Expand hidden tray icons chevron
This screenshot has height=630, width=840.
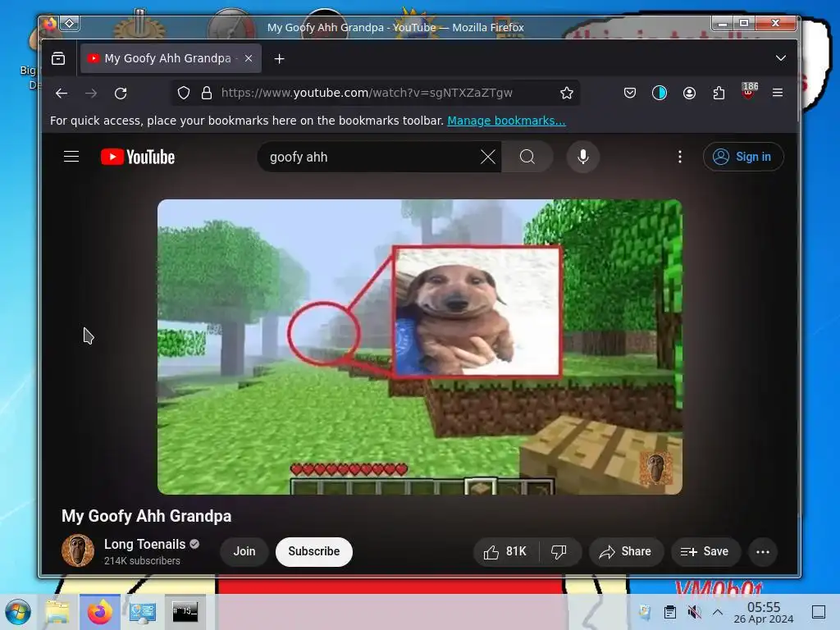[x=718, y=612]
